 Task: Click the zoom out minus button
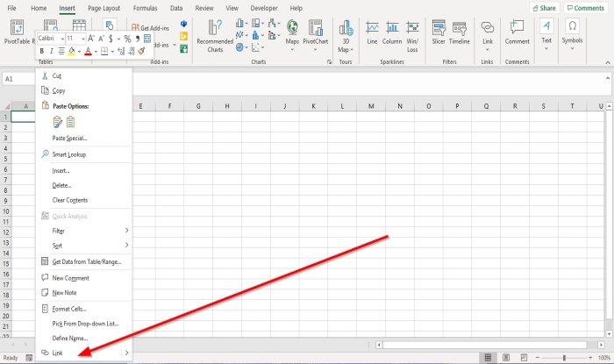[537, 357]
